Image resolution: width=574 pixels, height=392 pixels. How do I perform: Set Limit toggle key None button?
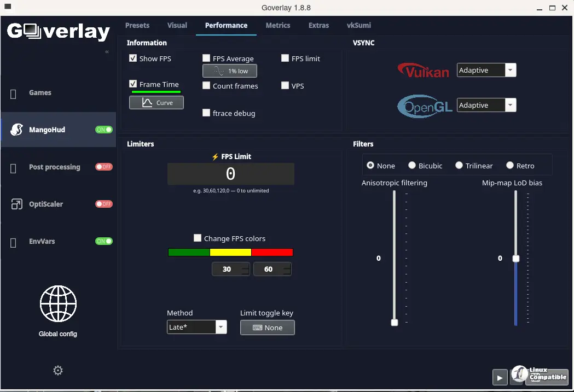tap(267, 327)
